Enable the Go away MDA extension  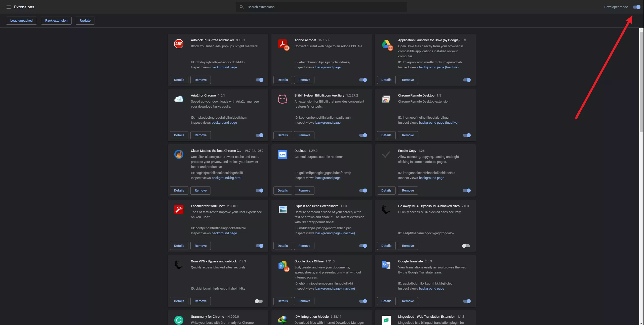[466, 246]
